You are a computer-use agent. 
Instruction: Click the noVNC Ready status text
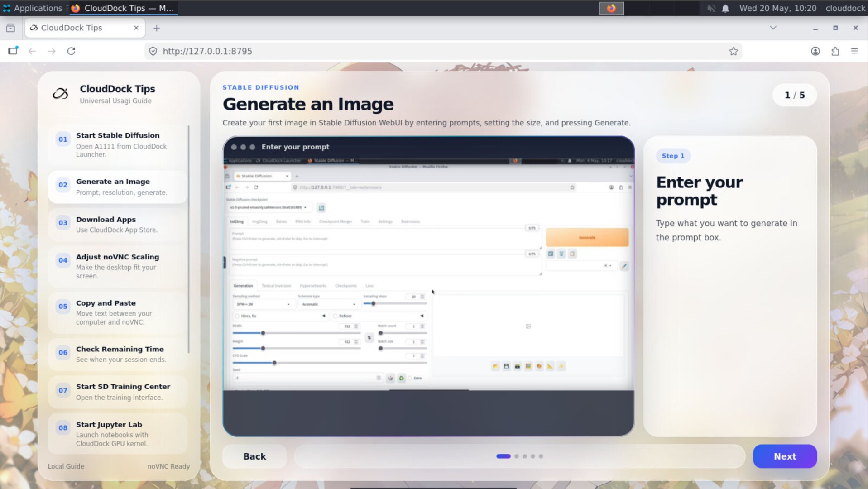coord(168,466)
